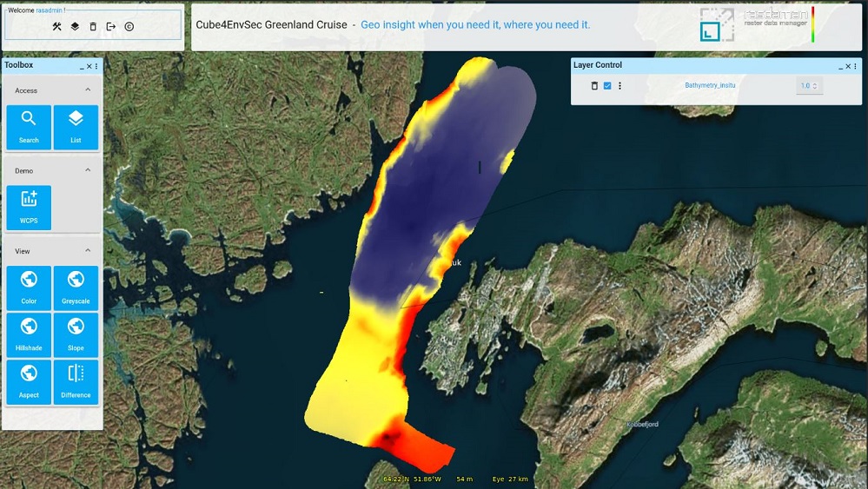Open the Difference view tool
Image resolution: width=868 pixels, height=489 pixels.
(x=76, y=381)
